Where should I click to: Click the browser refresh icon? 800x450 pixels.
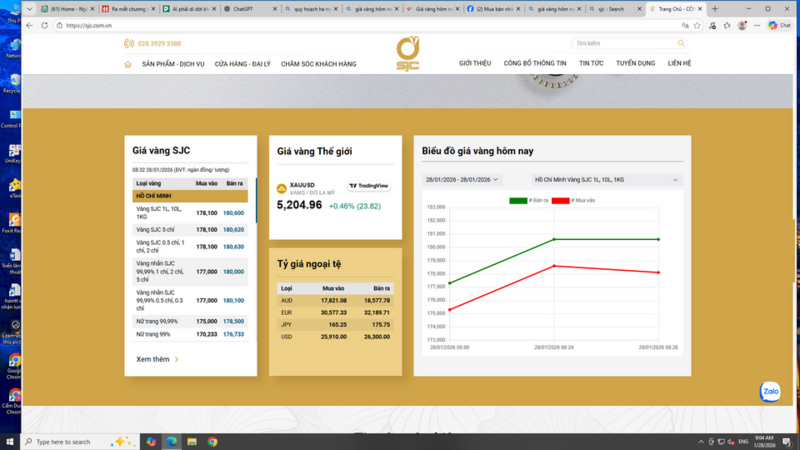tap(44, 25)
